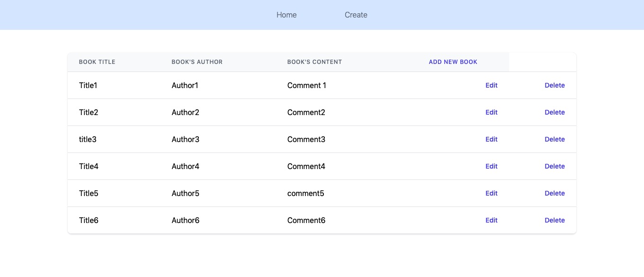
Task: Delete the book Title5
Action: point(555,193)
